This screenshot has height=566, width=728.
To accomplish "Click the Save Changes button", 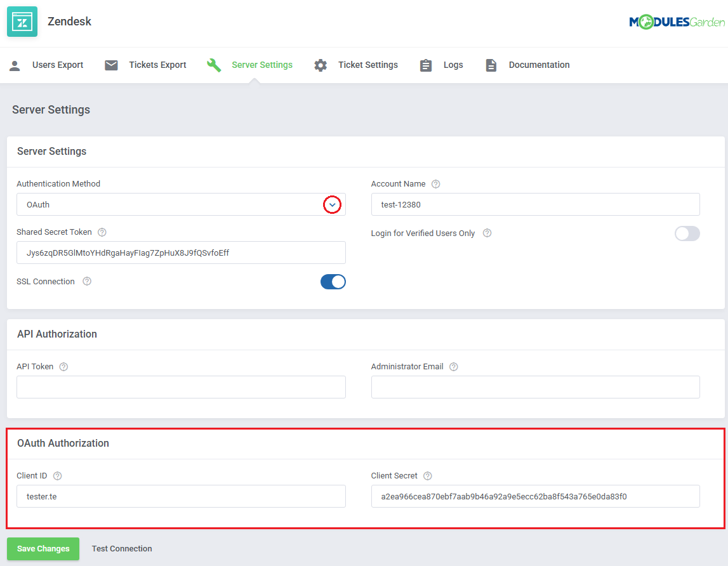I will pos(43,549).
